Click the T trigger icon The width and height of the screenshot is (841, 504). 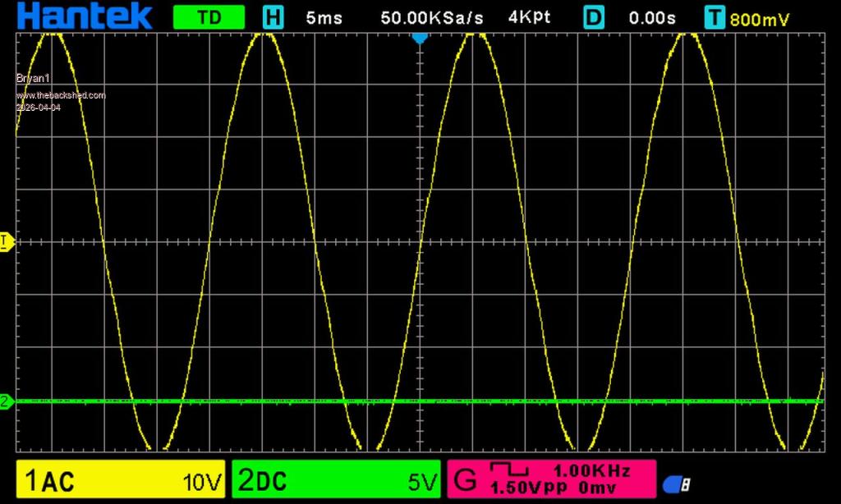tap(715, 17)
